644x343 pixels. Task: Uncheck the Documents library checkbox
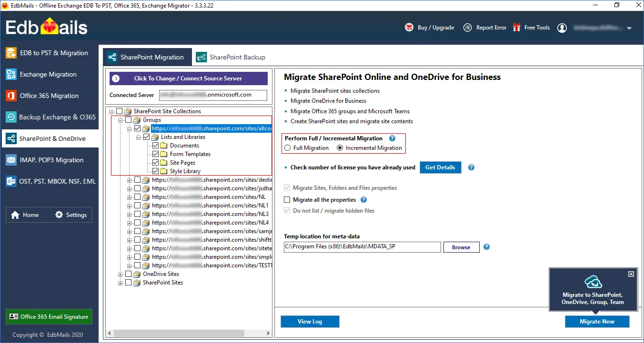[x=155, y=146]
